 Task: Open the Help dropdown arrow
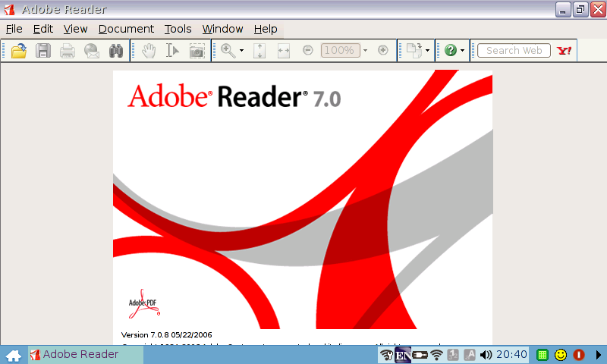point(462,51)
